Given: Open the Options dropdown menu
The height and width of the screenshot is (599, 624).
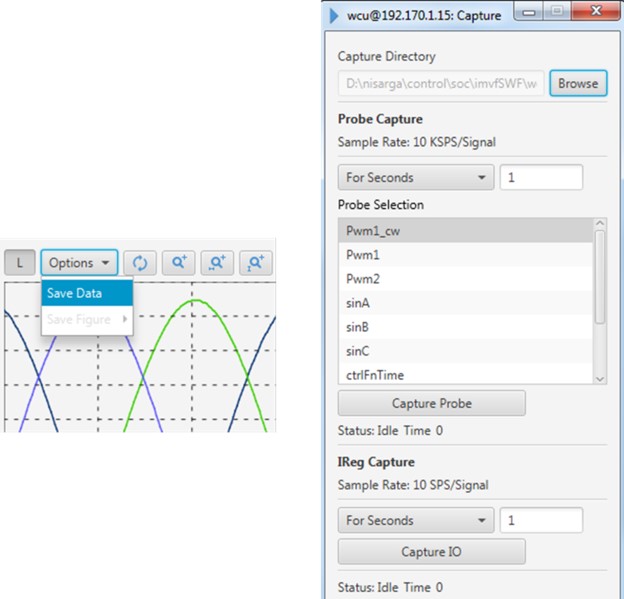Looking at the screenshot, I should pos(79,263).
